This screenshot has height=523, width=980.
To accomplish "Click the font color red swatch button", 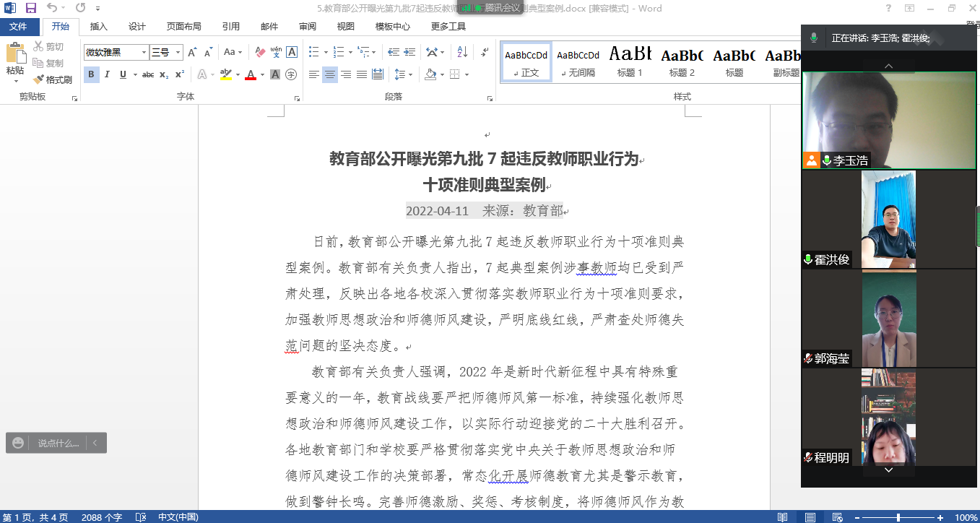I will pos(251,74).
